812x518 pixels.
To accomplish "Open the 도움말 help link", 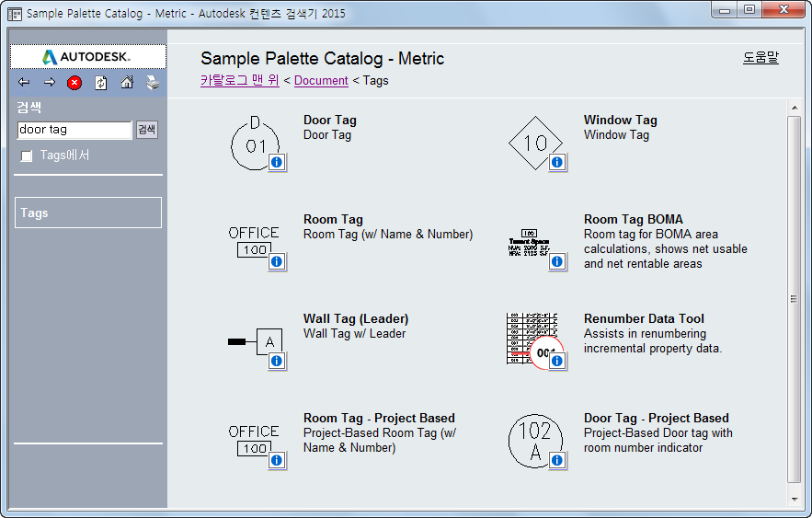I will pyautogui.click(x=761, y=57).
